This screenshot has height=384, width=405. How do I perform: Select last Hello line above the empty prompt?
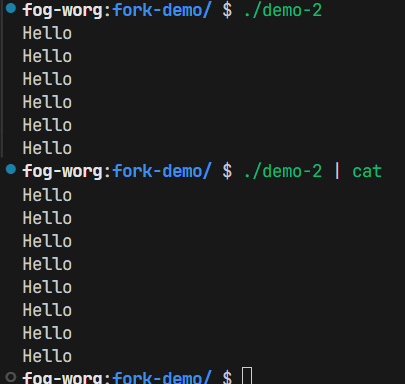(x=47, y=356)
